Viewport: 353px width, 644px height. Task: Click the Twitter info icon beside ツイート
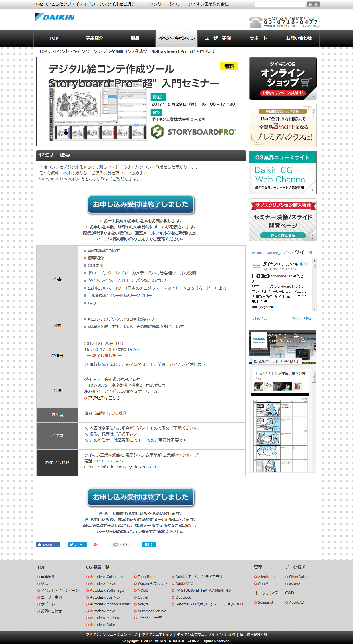(311, 252)
